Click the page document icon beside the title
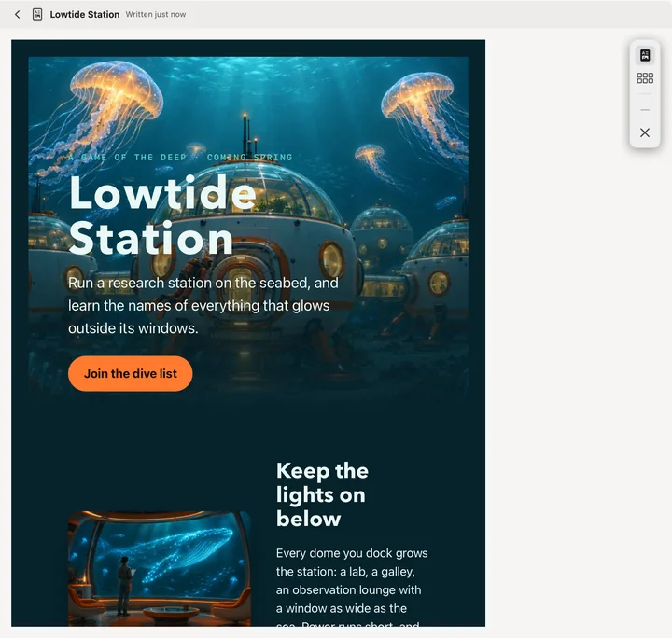The width and height of the screenshot is (672, 638). click(37, 15)
